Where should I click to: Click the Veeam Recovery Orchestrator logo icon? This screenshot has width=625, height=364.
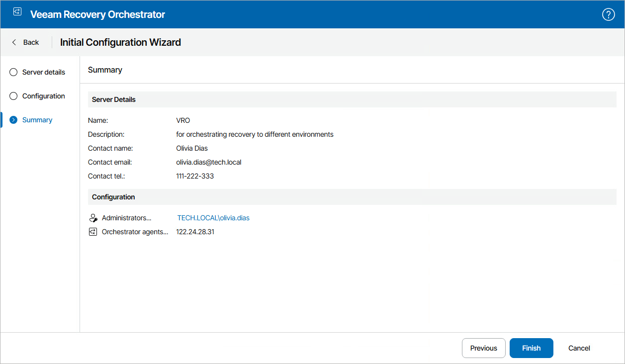(x=17, y=12)
